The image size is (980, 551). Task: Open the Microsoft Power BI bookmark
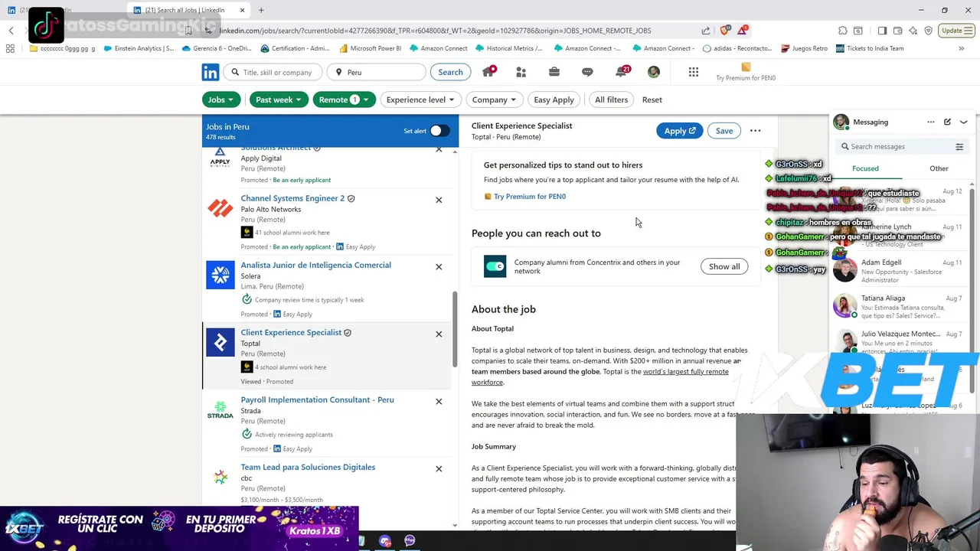tap(370, 48)
